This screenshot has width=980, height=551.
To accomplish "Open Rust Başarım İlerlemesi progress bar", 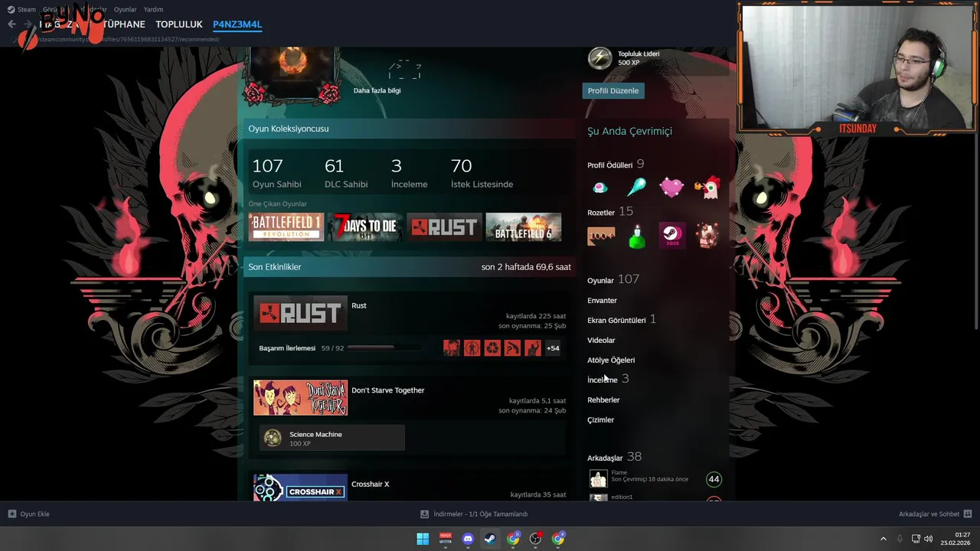I will [x=384, y=348].
